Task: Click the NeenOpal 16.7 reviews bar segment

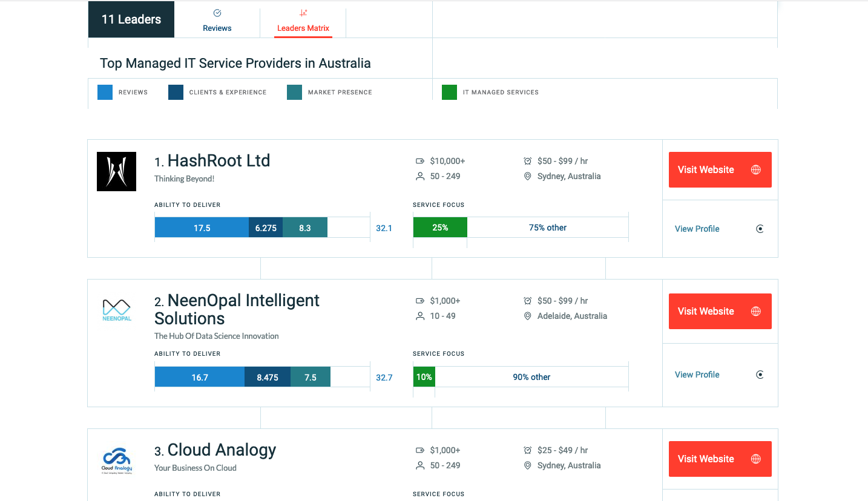Action: 200,377
